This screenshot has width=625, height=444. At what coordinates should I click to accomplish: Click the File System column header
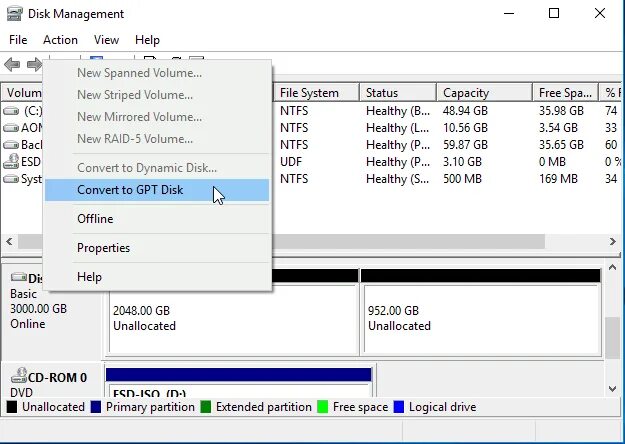316,93
